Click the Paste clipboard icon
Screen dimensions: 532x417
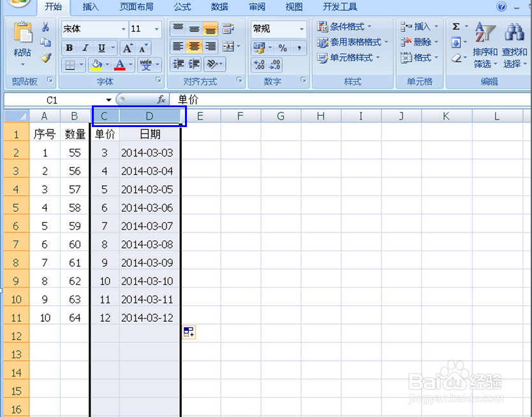23,33
